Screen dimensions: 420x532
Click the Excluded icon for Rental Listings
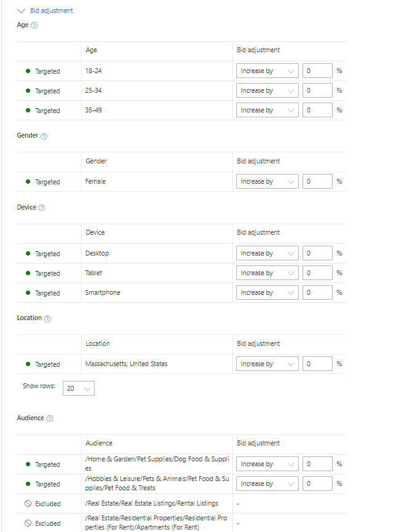point(28,504)
